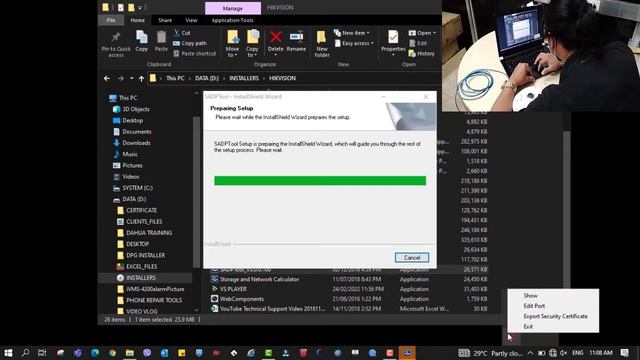This screenshot has width=640, height=360.
Task: Open Customize Quick Access Toolbar dropdown
Action: click(140, 8)
